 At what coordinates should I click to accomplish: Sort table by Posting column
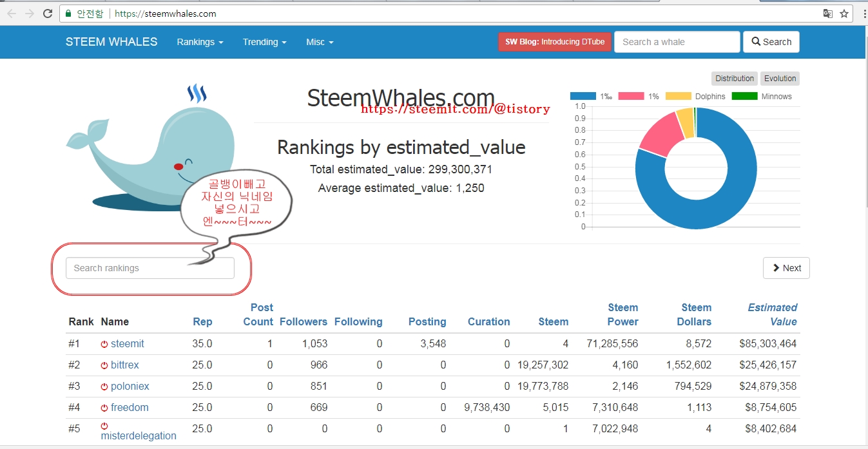[x=427, y=322]
